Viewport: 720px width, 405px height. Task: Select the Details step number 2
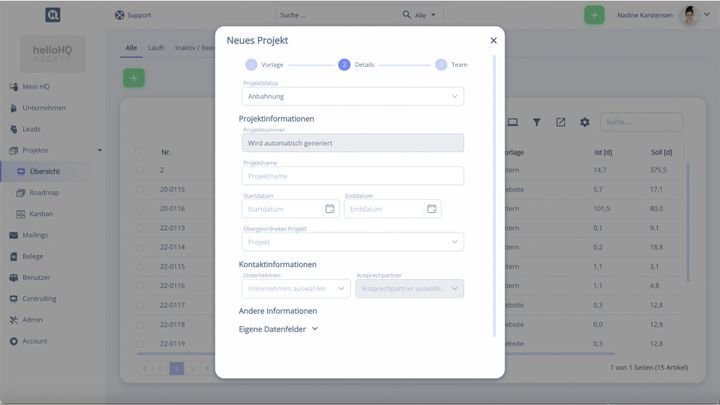[344, 65]
